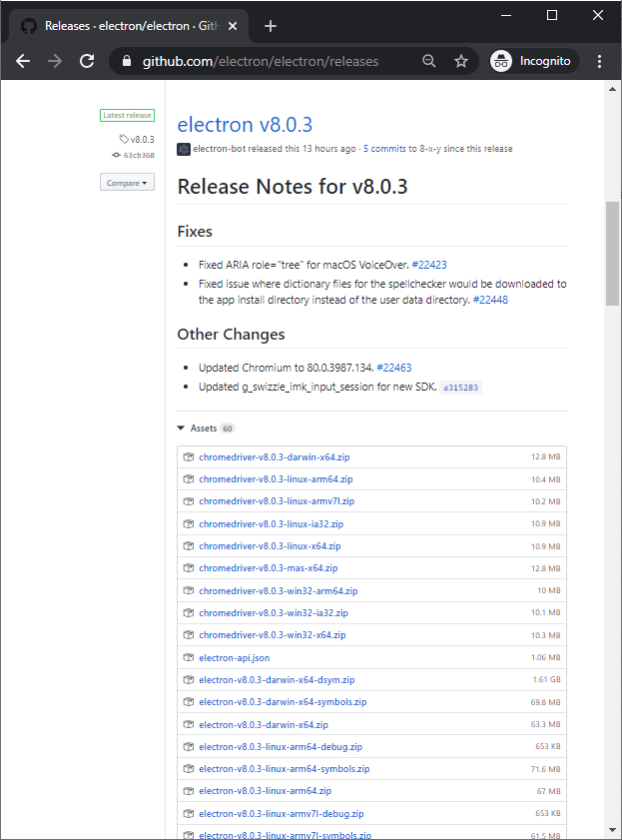Click the padlock site info icon
The height and width of the screenshot is (840, 622).
click(127, 61)
